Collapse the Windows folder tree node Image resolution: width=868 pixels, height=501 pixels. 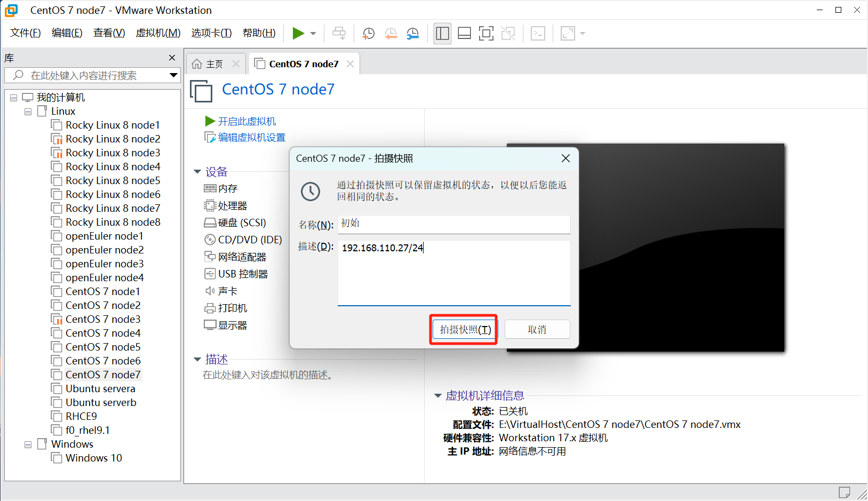point(28,444)
